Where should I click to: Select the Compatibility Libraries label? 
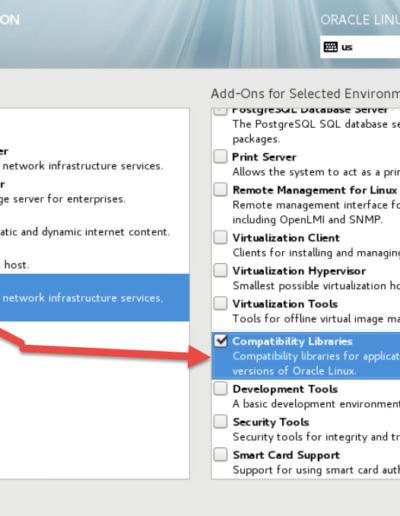pos(292,342)
